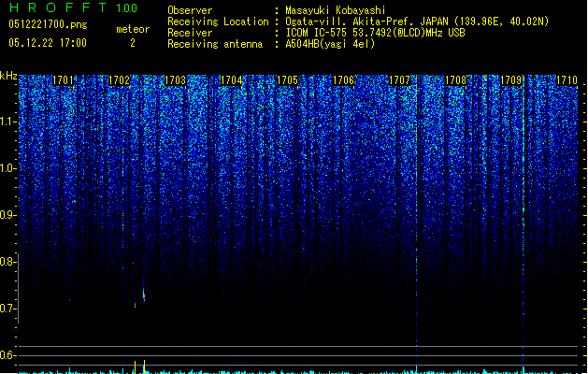The width and height of the screenshot is (588, 374).
Task: Click the meteor label
Action: pyautogui.click(x=133, y=29)
